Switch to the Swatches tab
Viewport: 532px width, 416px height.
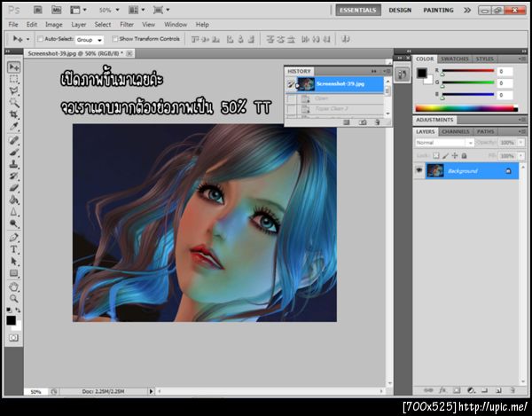pyautogui.click(x=454, y=59)
